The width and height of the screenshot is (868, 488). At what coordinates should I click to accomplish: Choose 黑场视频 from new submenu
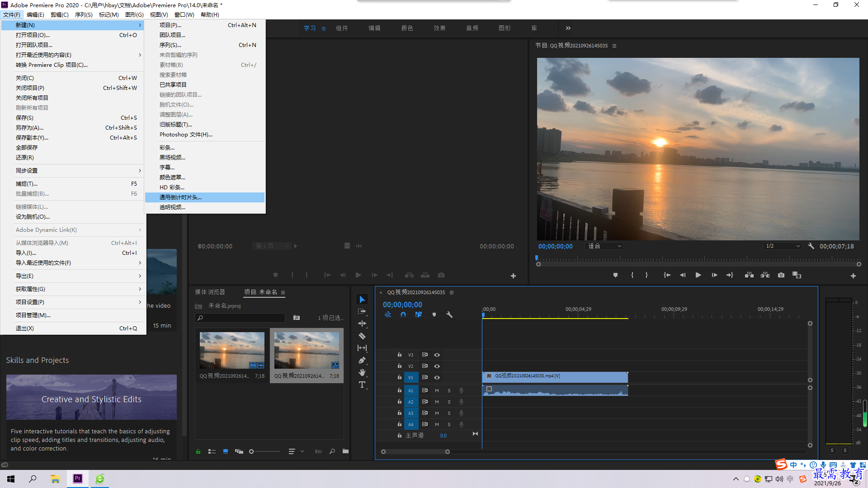click(x=205, y=158)
